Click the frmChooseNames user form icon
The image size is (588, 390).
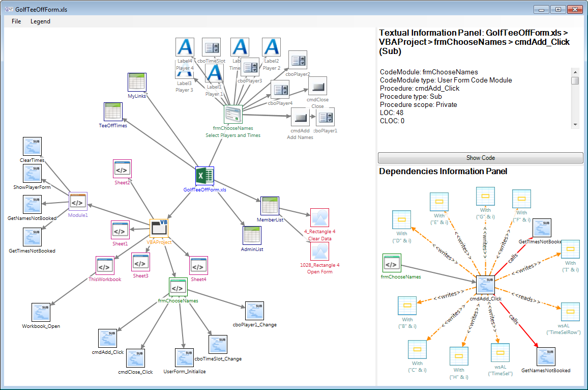(x=232, y=115)
